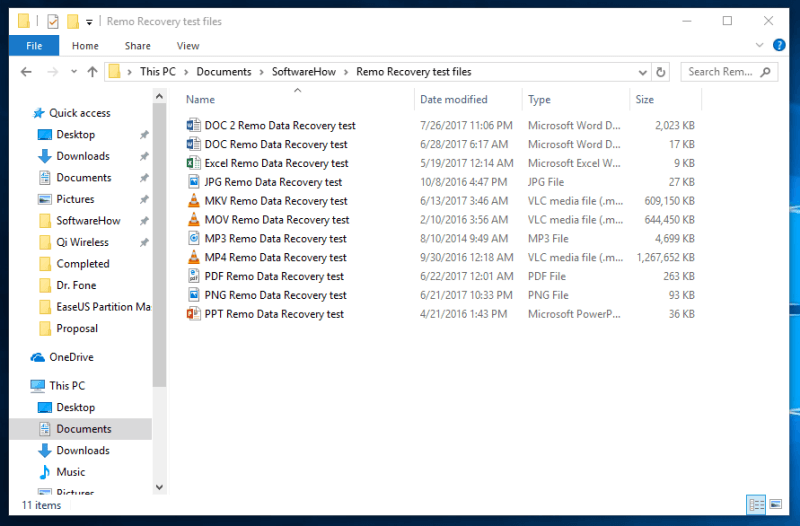This screenshot has height=526, width=800.
Task: Open Customize Quick Access Toolbar dropdown
Action: [x=89, y=22]
